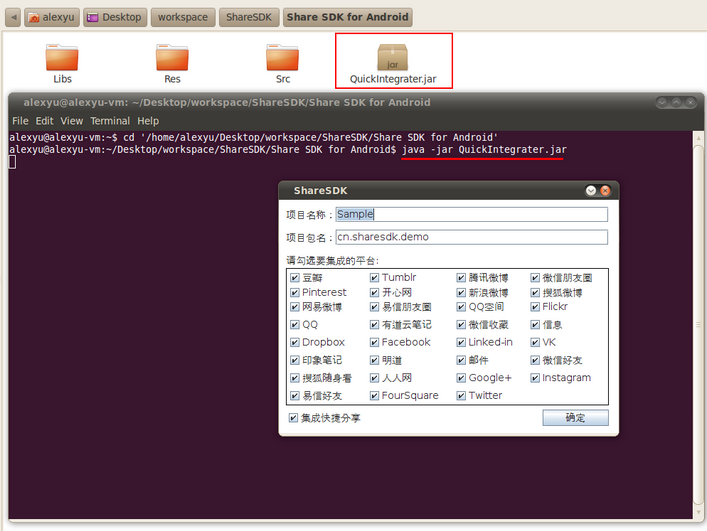Uncheck the 微信好友 platform checkbox
707x531 pixels.
[x=535, y=360]
